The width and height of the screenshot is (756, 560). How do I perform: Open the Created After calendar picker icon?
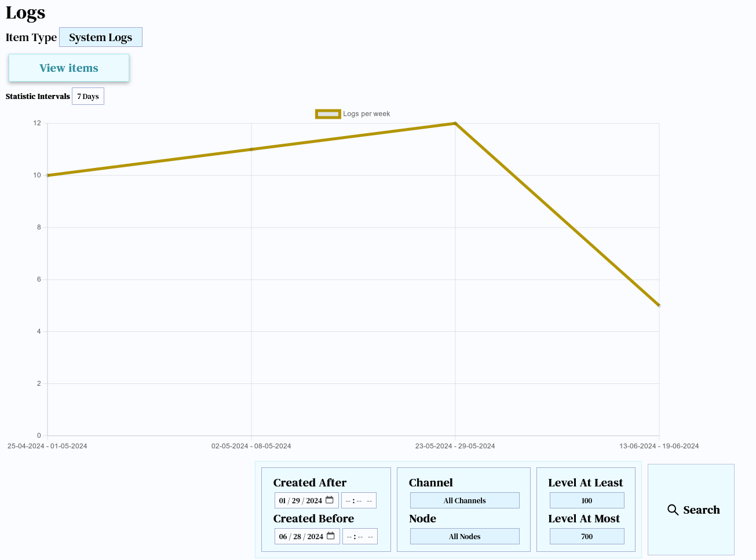(330, 500)
